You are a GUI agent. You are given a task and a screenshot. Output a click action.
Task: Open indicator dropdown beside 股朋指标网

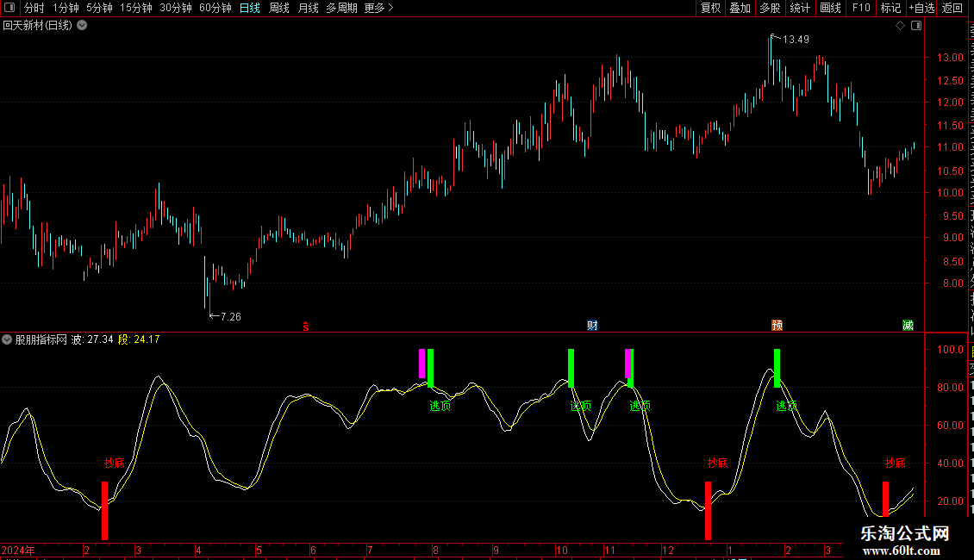(x=7, y=339)
